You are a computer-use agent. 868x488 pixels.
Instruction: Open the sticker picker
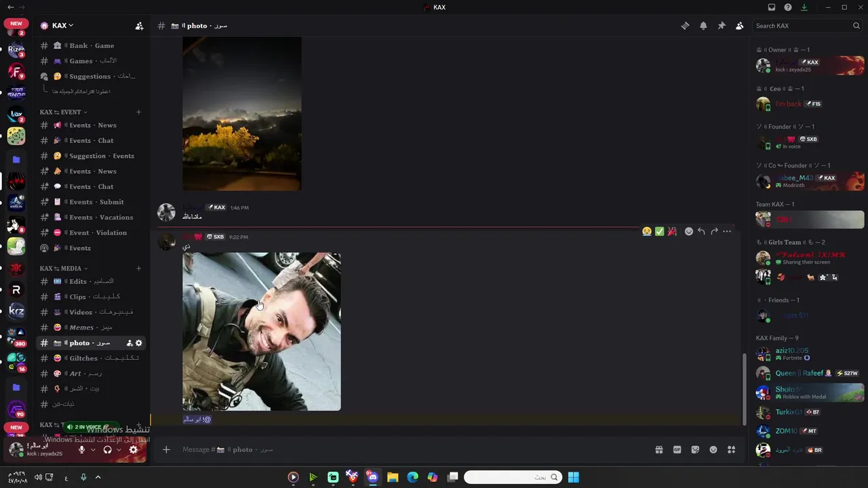(695, 449)
